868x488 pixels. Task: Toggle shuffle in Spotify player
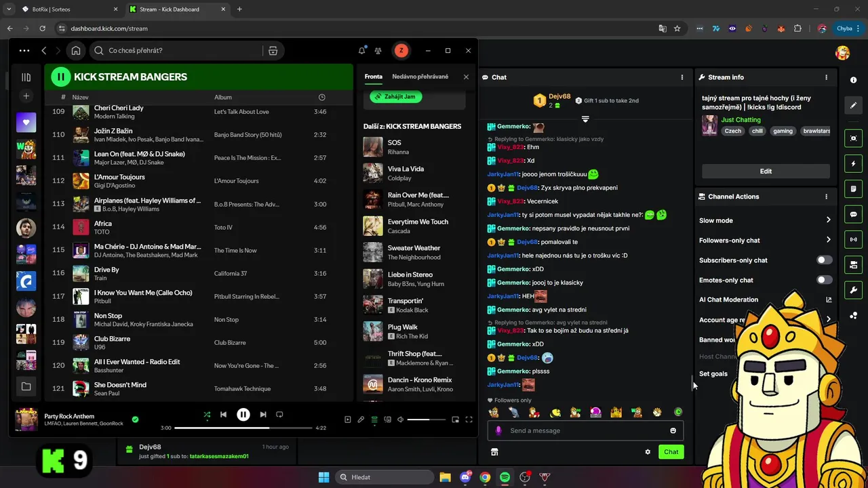click(x=207, y=415)
